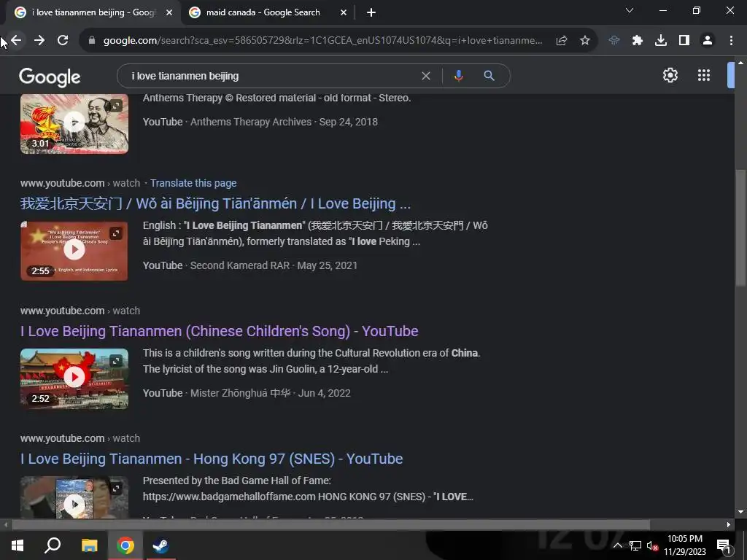747x560 pixels.
Task: Open Windows taskbar search
Action: [53, 545]
